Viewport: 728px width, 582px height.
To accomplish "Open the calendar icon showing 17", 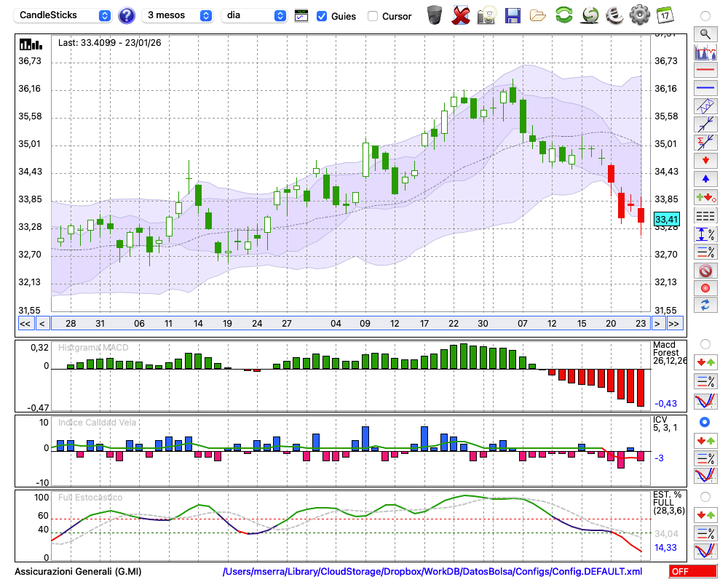I will (664, 15).
